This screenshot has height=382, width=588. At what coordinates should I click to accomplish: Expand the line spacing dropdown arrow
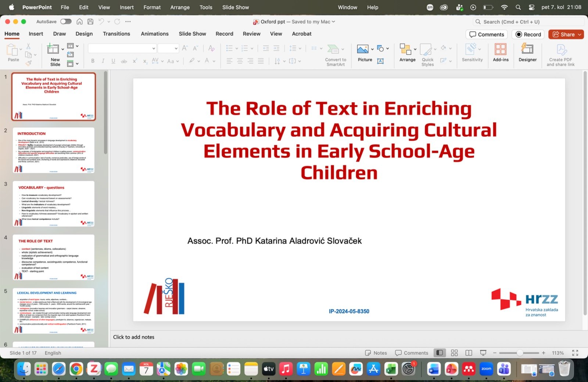click(x=300, y=48)
